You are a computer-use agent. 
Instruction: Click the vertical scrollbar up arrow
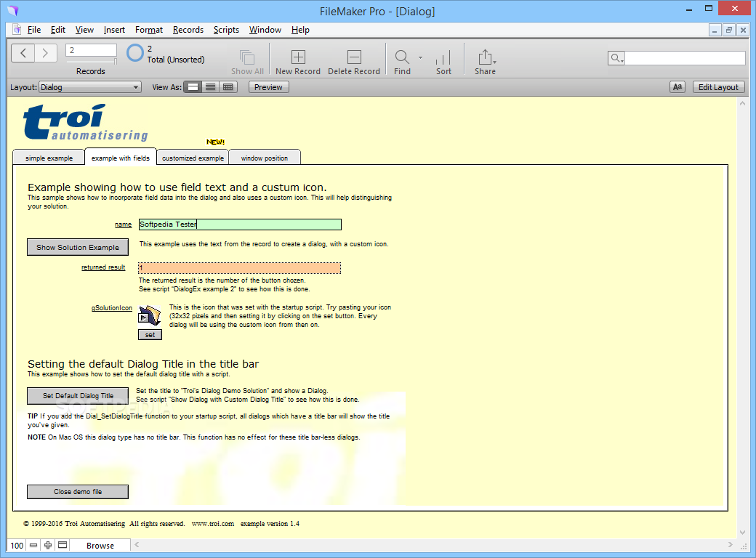click(742, 103)
